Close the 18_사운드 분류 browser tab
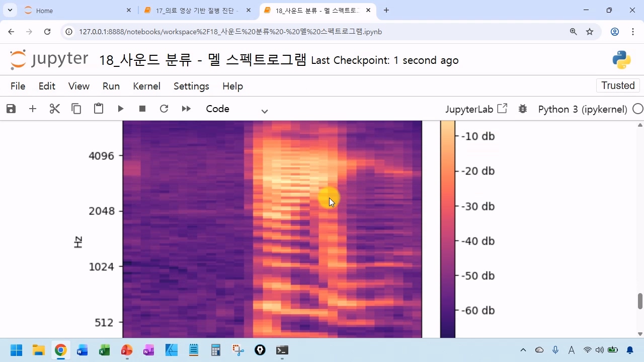The width and height of the screenshot is (644, 362). [x=369, y=10]
